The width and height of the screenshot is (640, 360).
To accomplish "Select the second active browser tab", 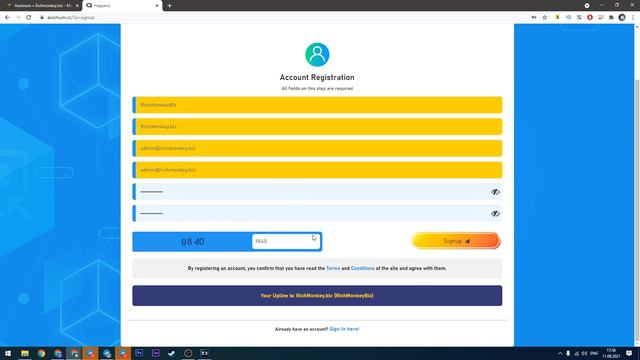I will click(x=121, y=6).
